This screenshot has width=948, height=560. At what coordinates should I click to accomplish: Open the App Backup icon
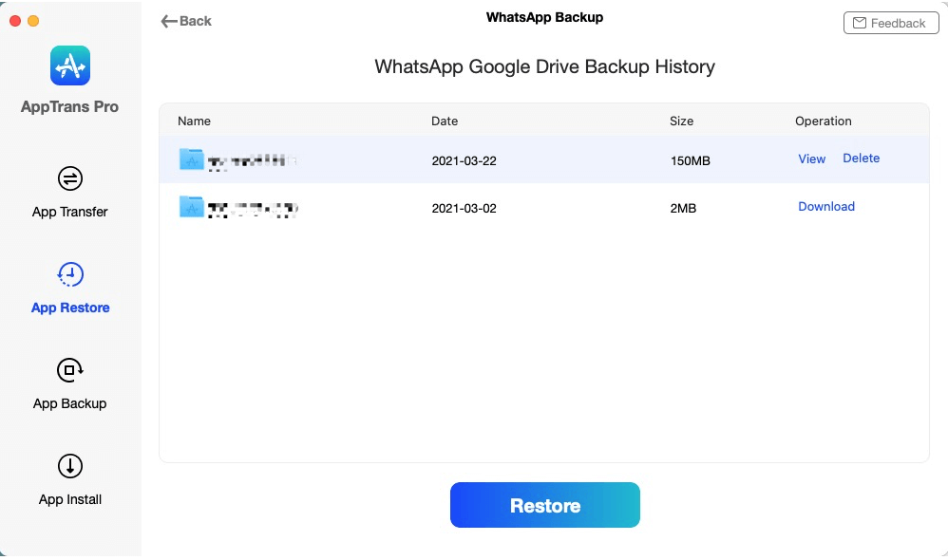pos(70,370)
